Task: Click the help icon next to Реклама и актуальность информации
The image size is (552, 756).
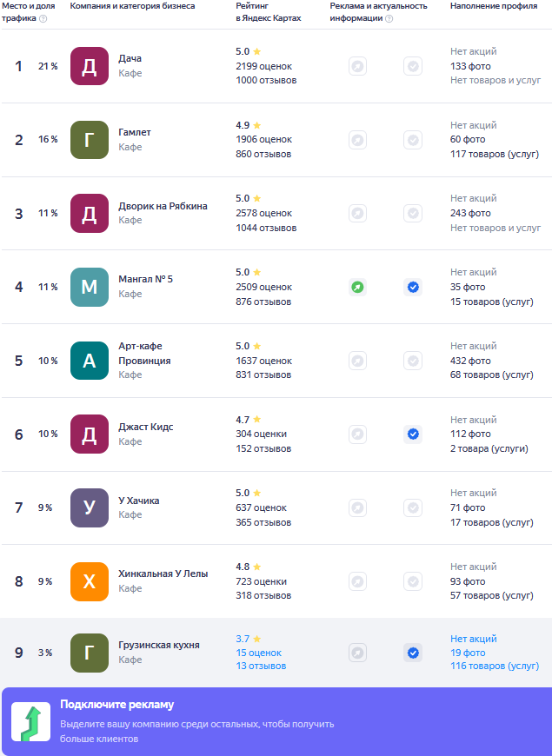Action: [x=389, y=19]
